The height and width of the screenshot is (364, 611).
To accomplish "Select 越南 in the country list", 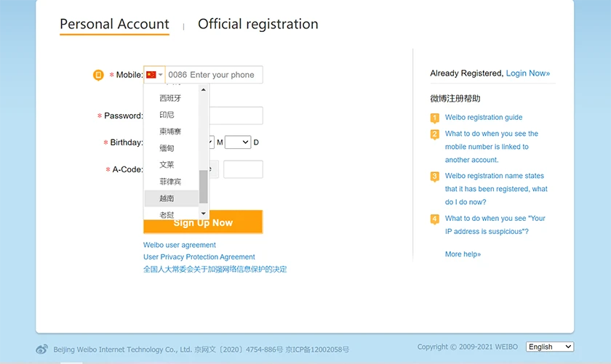I will pos(171,198).
